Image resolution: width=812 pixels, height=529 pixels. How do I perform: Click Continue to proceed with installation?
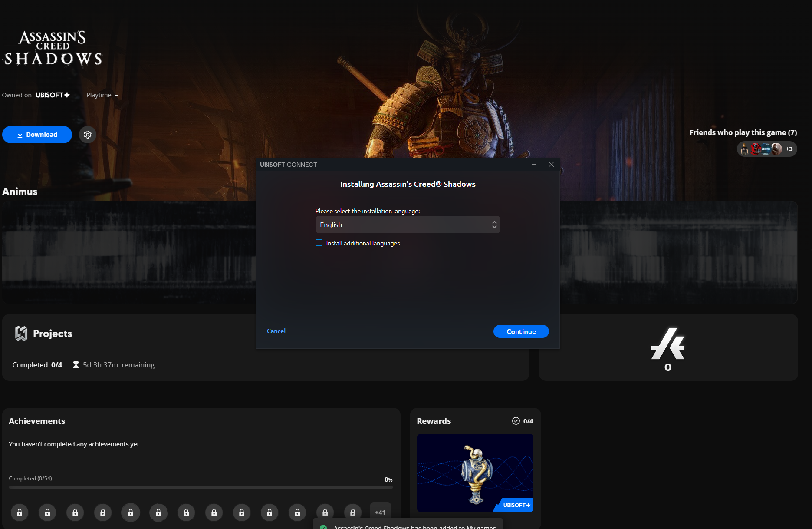coord(521,331)
